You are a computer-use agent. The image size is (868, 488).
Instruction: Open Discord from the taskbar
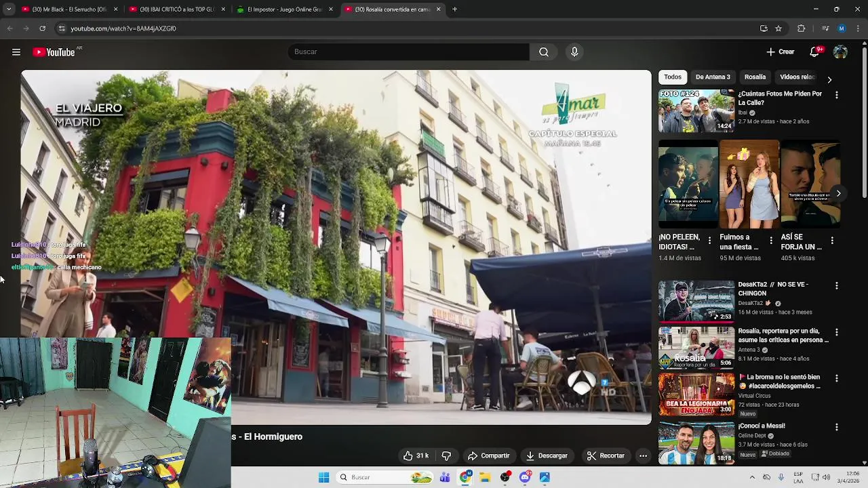pyautogui.click(x=525, y=478)
